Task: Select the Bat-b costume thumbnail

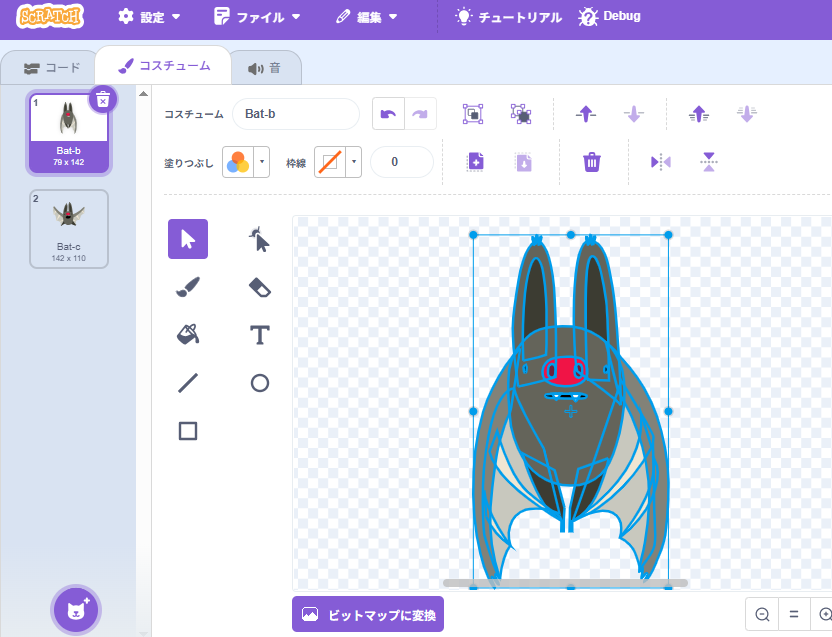Action: [68, 133]
